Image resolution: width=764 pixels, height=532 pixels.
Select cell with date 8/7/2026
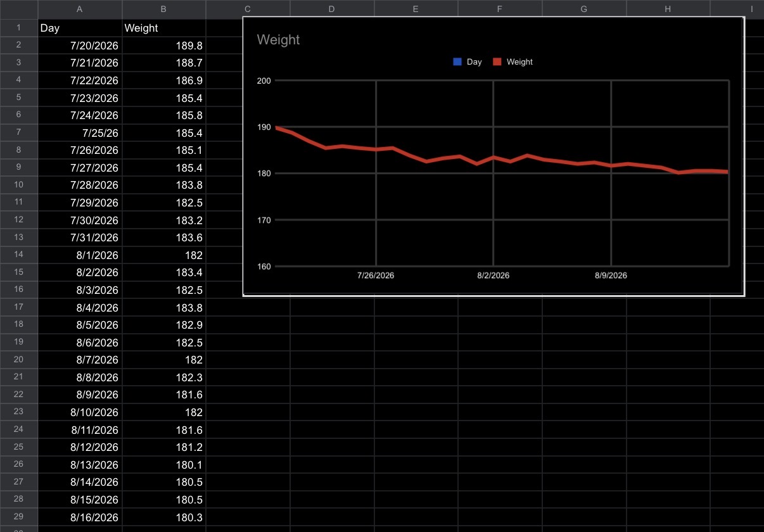[80, 360]
